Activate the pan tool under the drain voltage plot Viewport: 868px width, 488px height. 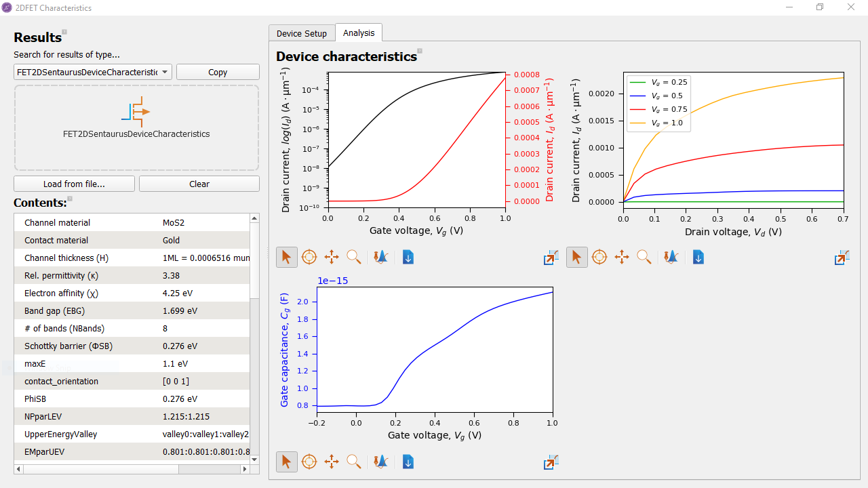click(x=622, y=257)
